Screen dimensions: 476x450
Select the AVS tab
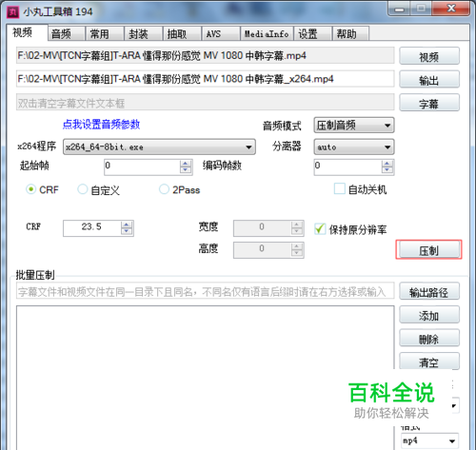(221, 33)
